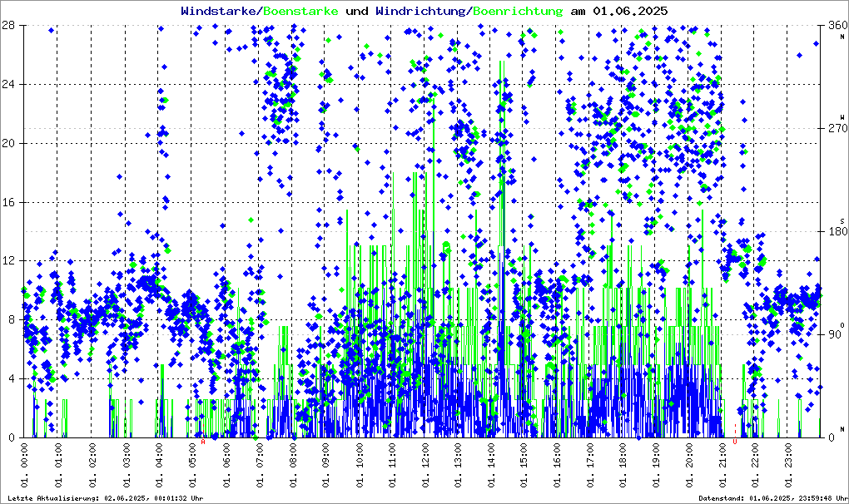Click wind strength axis value 4

click(x=12, y=379)
